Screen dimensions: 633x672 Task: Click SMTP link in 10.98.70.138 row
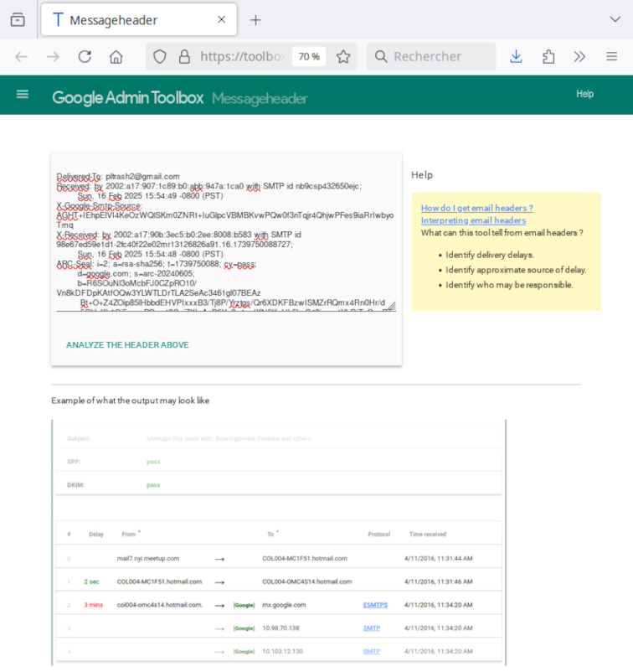[372, 628]
